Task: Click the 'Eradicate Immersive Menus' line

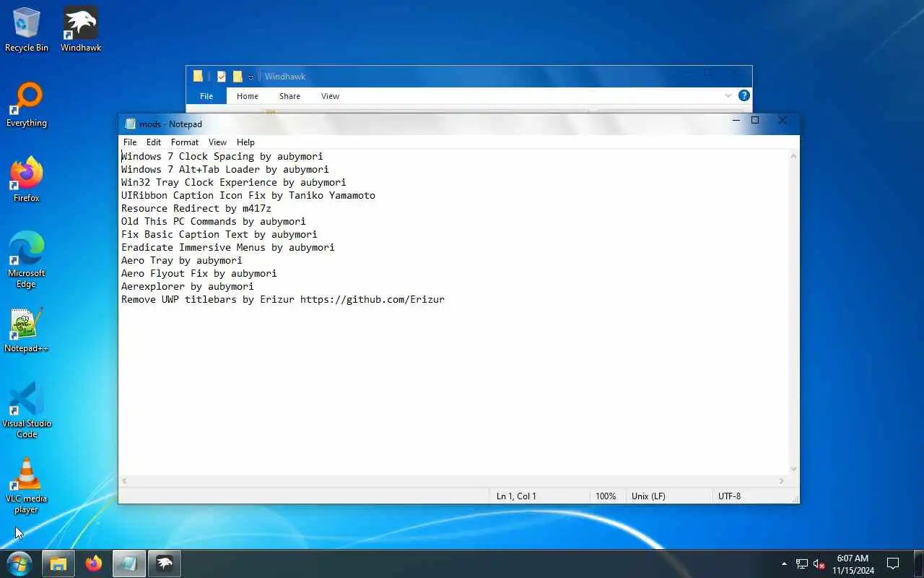Action: click(x=228, y=247)
